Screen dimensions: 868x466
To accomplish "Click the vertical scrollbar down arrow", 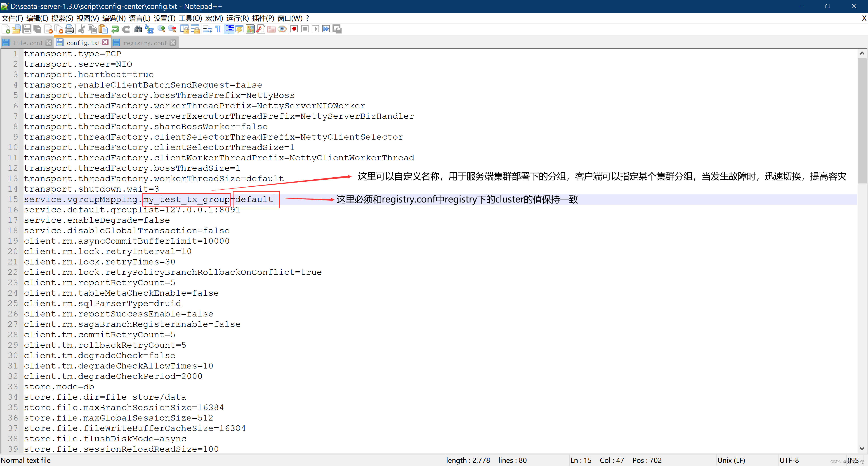I will click(x=862, y=448).
